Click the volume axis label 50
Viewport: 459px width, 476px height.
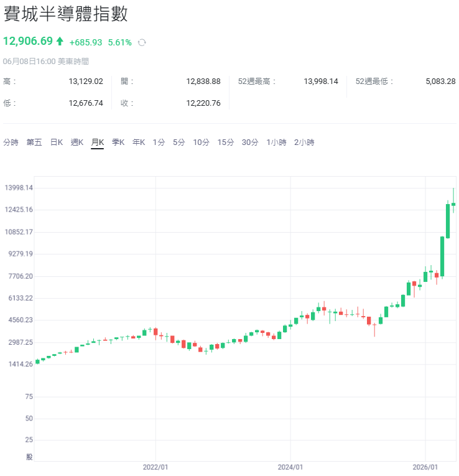tap(29, 419)
